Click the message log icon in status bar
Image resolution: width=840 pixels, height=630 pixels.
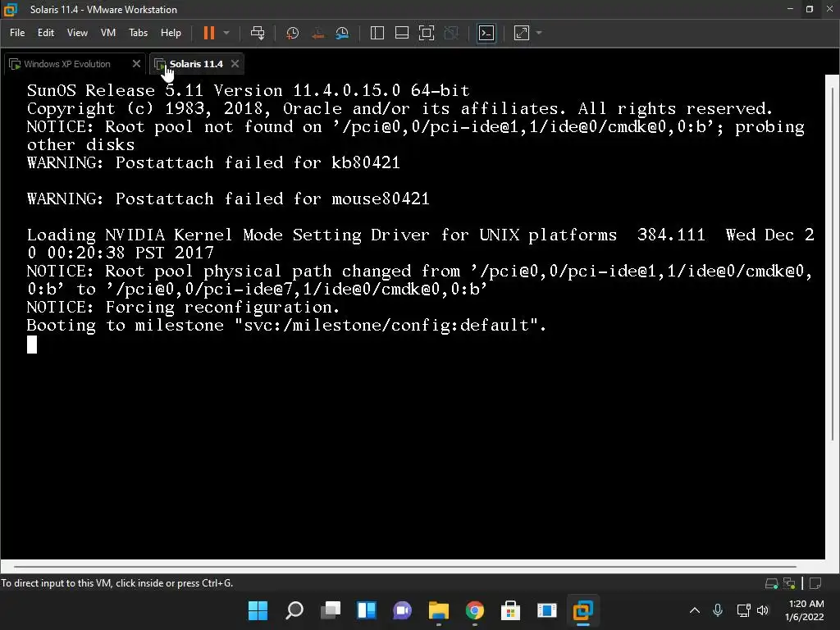[x=816, y=583]
